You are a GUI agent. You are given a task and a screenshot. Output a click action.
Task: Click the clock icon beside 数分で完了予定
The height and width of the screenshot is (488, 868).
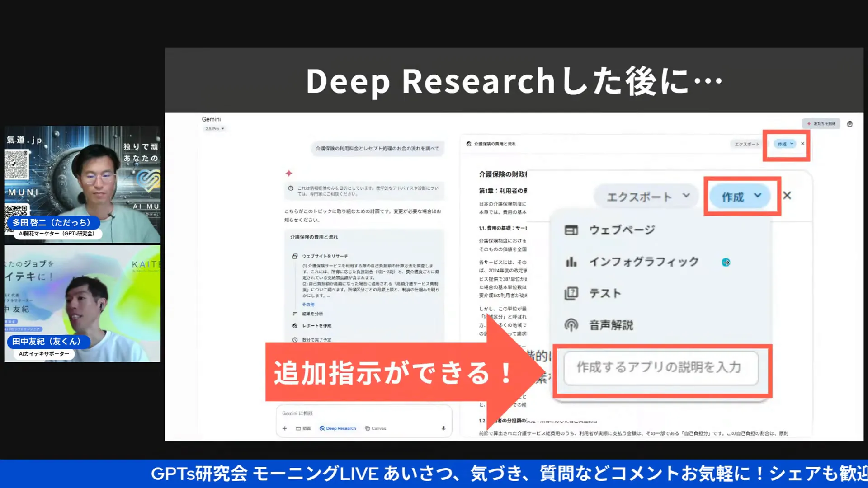(295, 339)
